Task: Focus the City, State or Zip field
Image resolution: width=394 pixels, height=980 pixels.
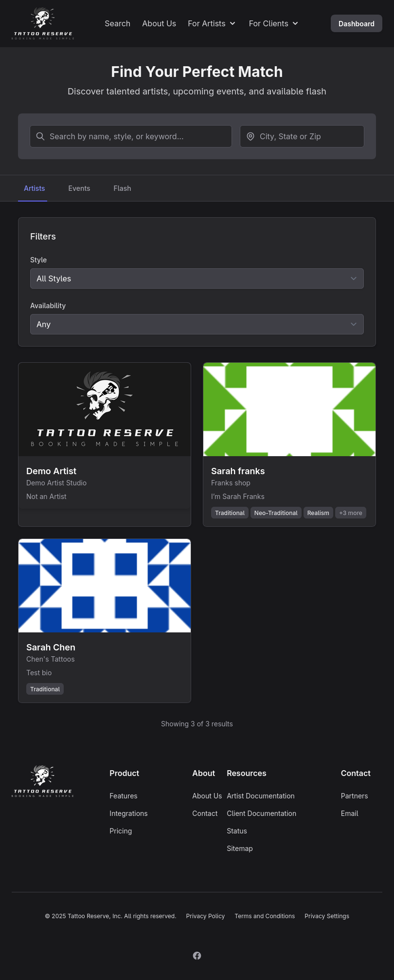Action: click(x=302, y=136)
